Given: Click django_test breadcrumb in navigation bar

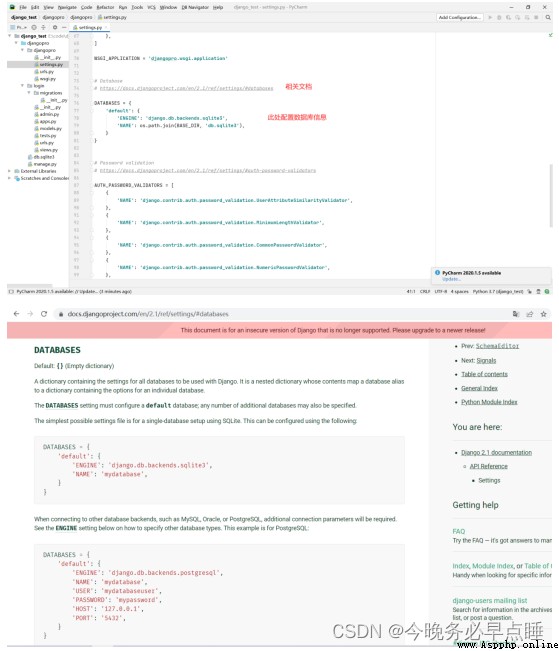Looking at the screenshot, I should [24, 17].
